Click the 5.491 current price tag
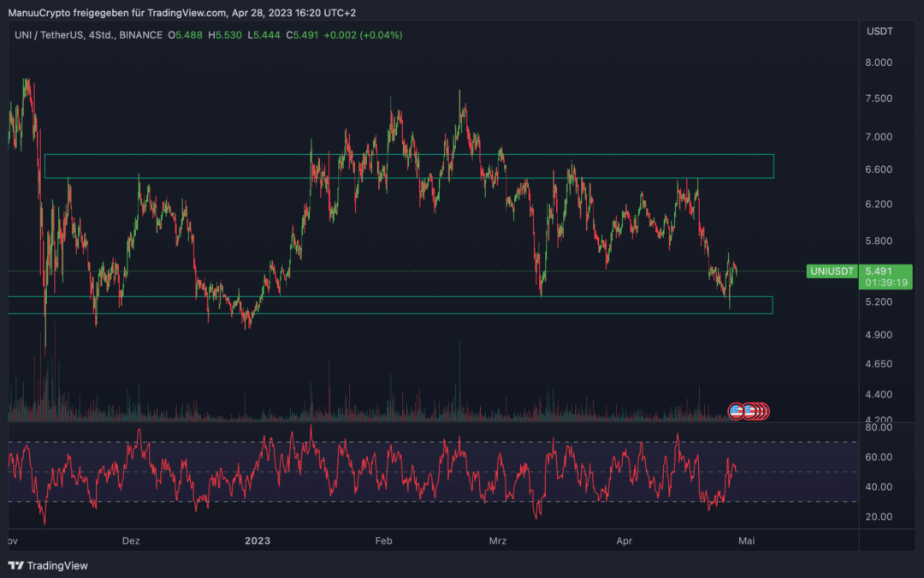Screen dimensions: 924x578 (879, 271)
